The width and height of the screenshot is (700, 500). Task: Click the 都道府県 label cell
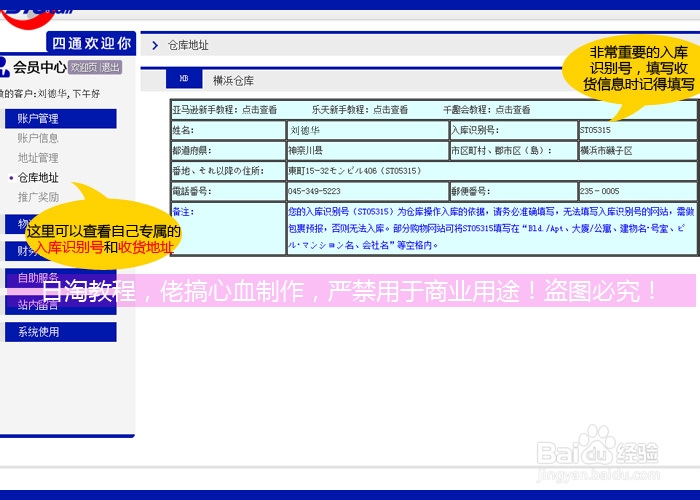(228, 151)
